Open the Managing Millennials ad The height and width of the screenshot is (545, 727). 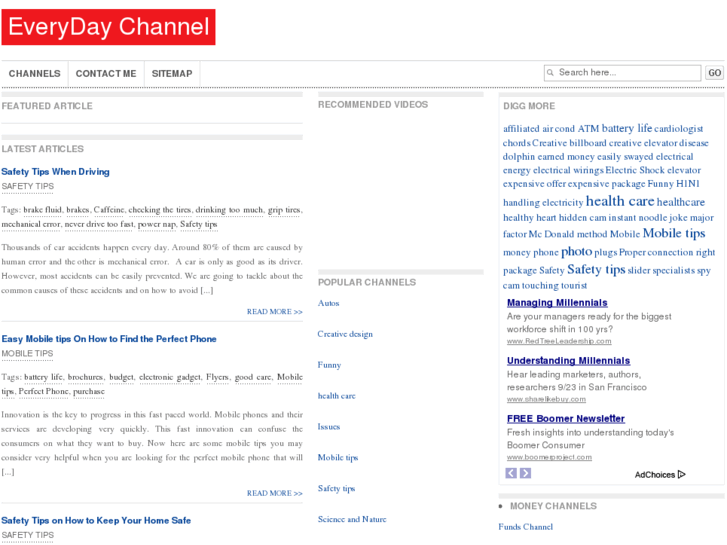[557, 303]
